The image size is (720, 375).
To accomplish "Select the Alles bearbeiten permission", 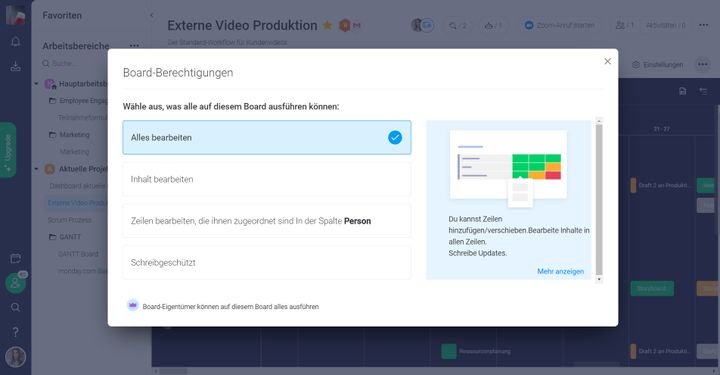I will 267,137.
